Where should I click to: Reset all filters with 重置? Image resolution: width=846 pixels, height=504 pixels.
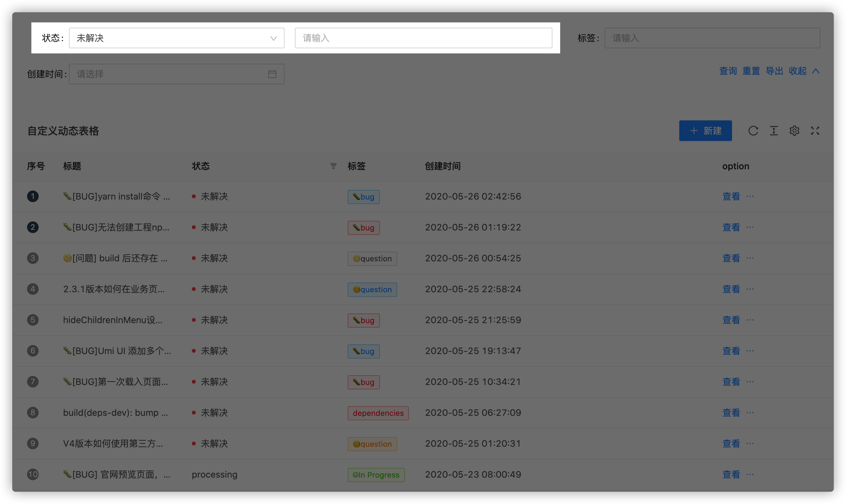pos(751,70)
